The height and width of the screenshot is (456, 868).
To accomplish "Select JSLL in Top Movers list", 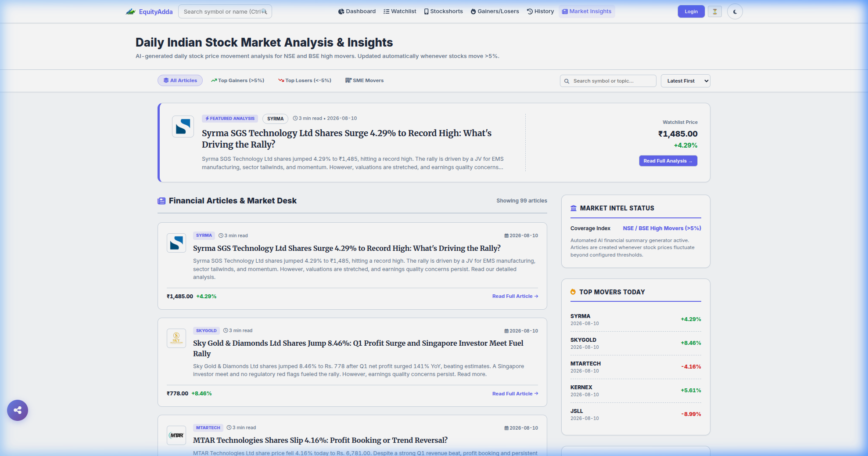I will [x=636, y=414].
